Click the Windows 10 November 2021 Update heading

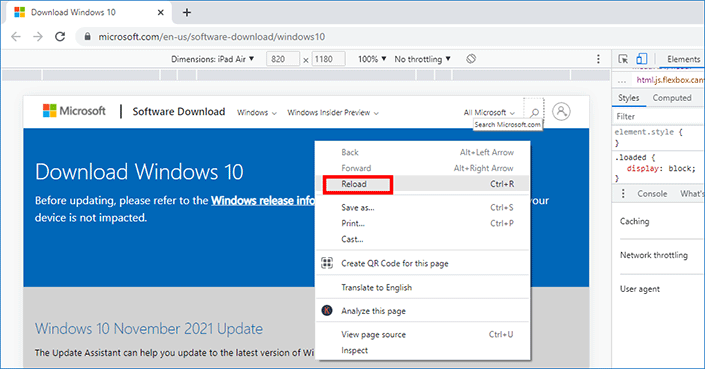[149, 328]
